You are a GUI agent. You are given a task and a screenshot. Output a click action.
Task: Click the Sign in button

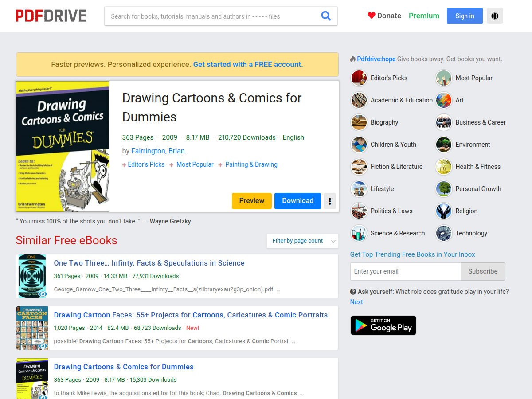465,16
